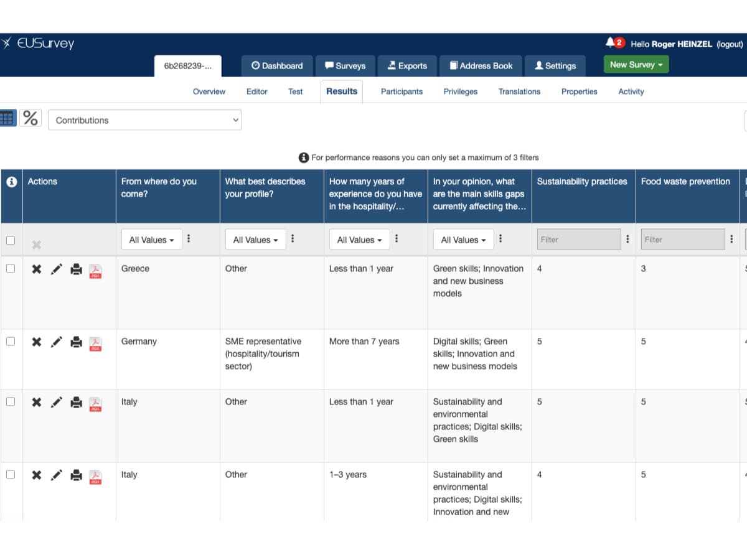Viewport: 747px width, 560px height.
Task: Tick the select-all checkbox in filter row
Action: click(11, 240)
